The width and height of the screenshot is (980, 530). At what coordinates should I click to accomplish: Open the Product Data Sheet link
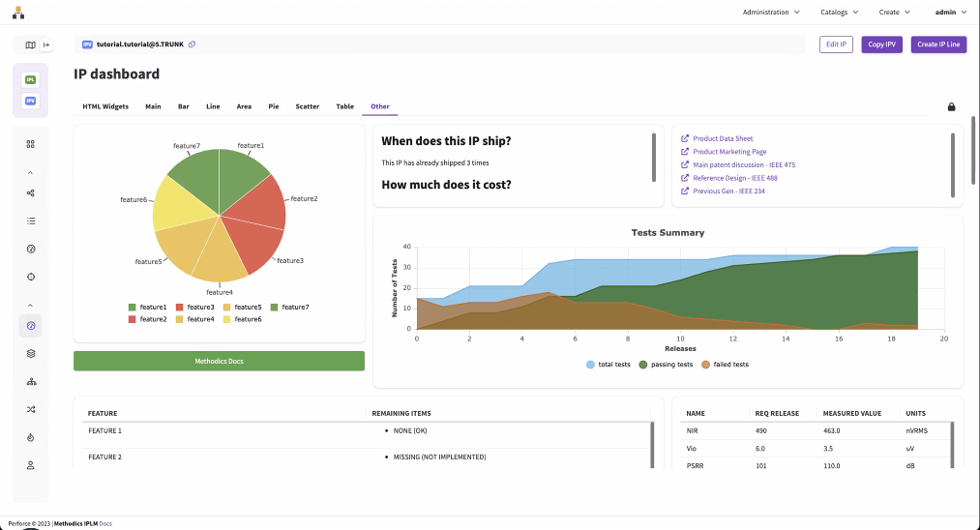(x=722, y=138)
